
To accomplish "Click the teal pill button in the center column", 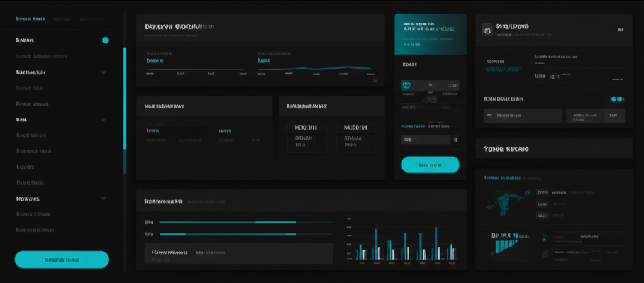I will (x=430, y=165).
